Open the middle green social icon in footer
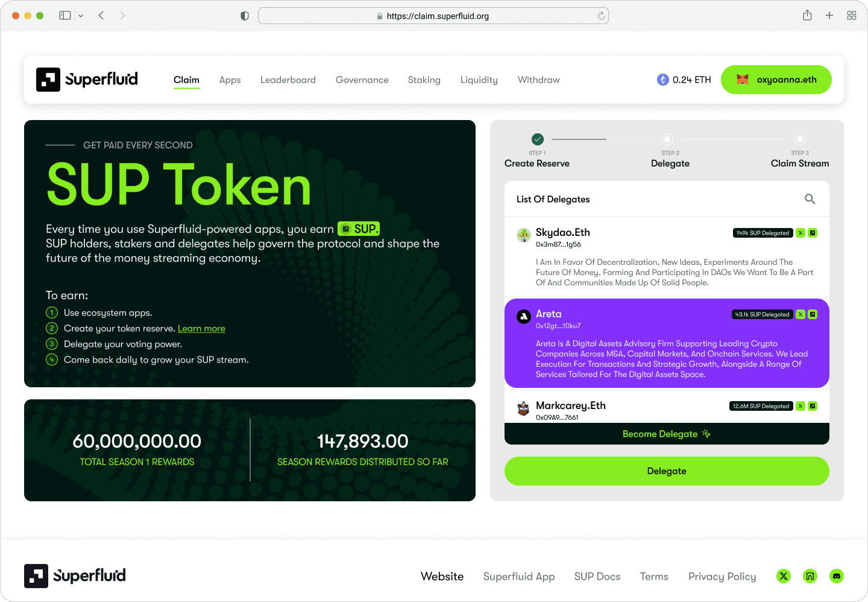The image size is (868, 602). click(x=810, y=576)
